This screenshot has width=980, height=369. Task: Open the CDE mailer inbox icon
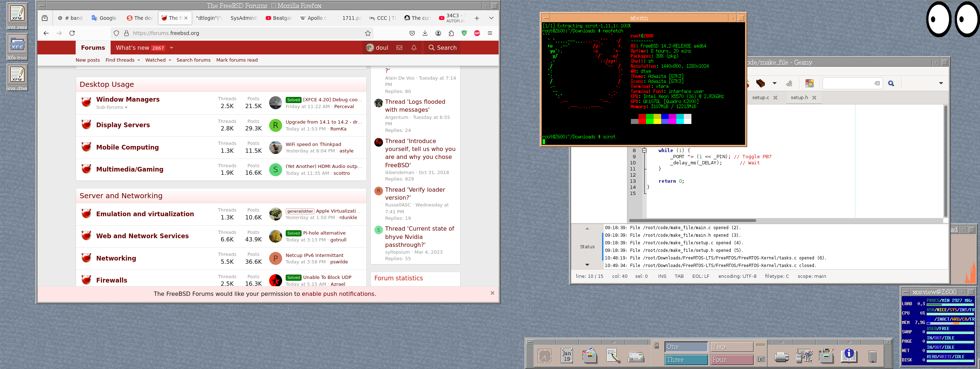[x=636, y=357]
